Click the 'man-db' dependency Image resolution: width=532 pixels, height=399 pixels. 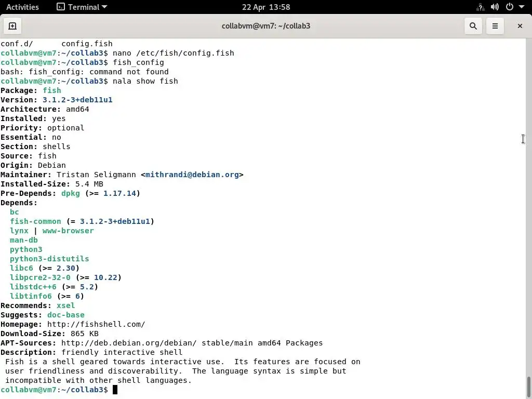click(24, 240)
